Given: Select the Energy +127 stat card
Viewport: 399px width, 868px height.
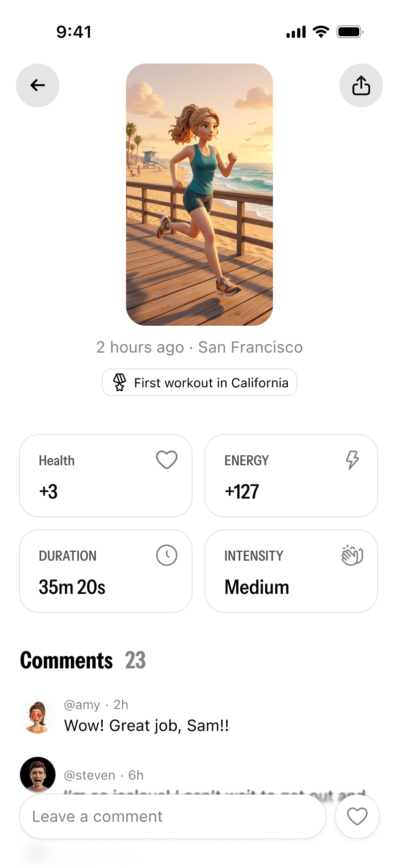Looking at the screenshot, I should (291, 476).
